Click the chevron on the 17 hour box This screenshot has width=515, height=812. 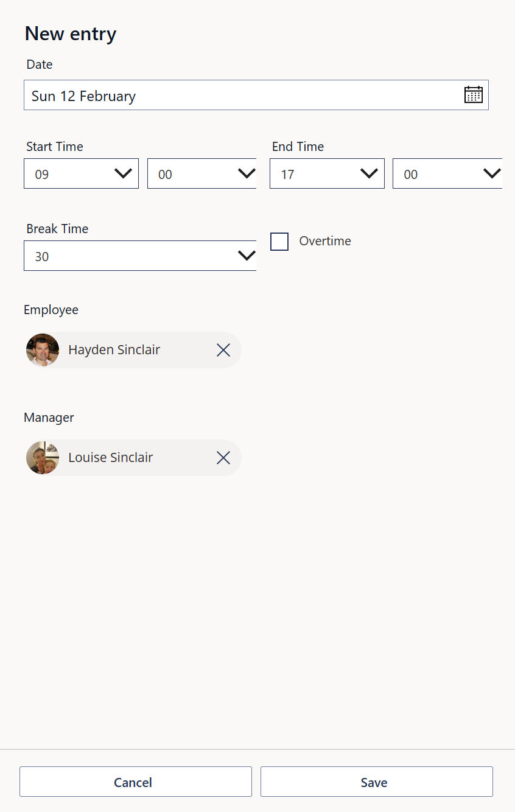(369, 174)
